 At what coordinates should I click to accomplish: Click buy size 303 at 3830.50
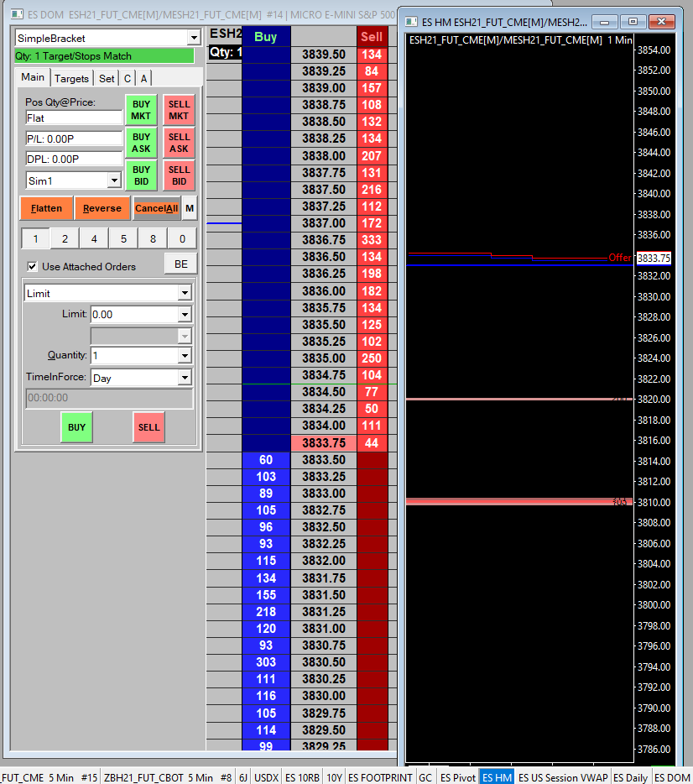click(266, 662)
